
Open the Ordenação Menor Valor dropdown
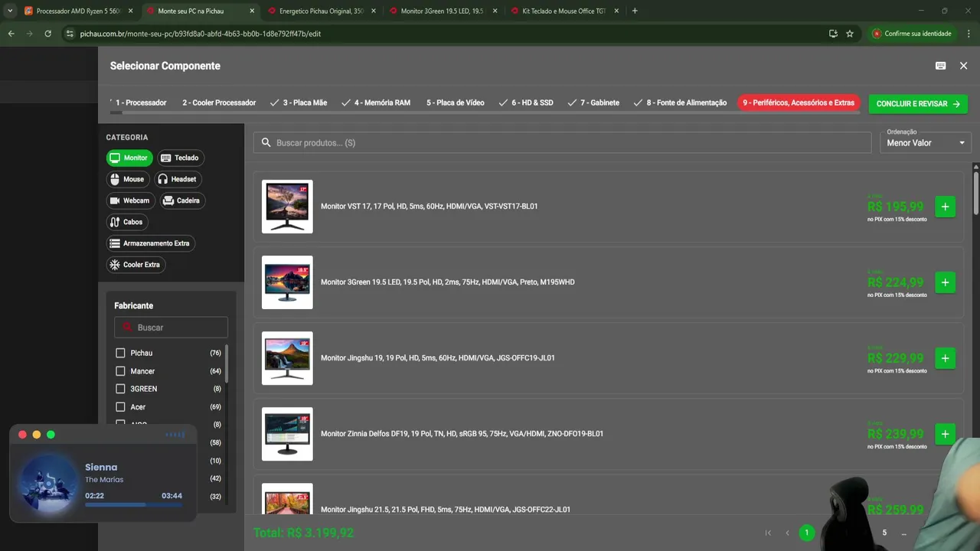tap(925, 143)
